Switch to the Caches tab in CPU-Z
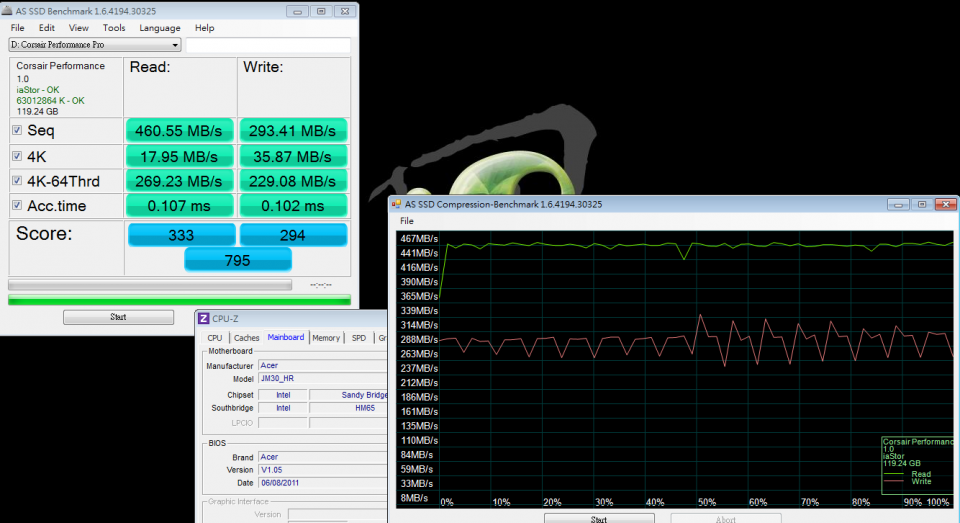 (246, 338)
